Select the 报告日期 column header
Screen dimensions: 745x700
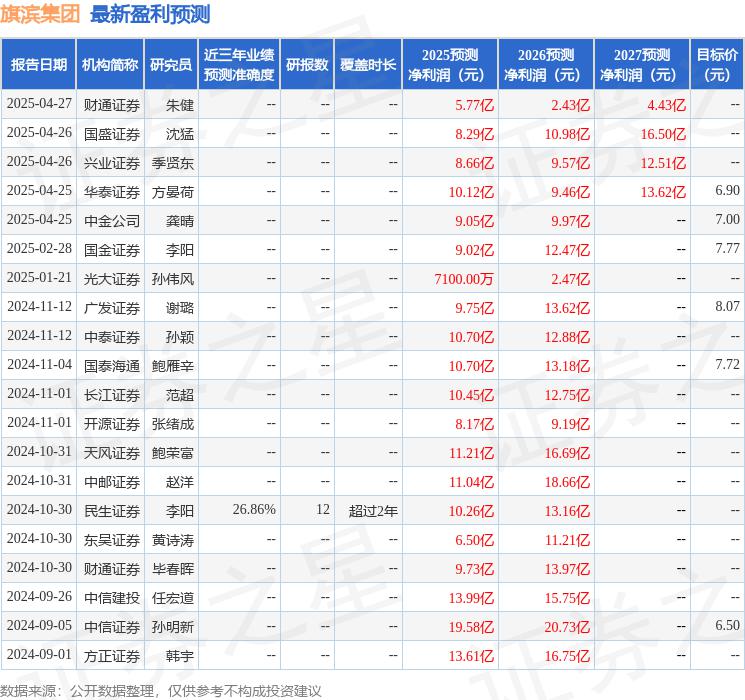pyautogui.click(x=38, y=64)
